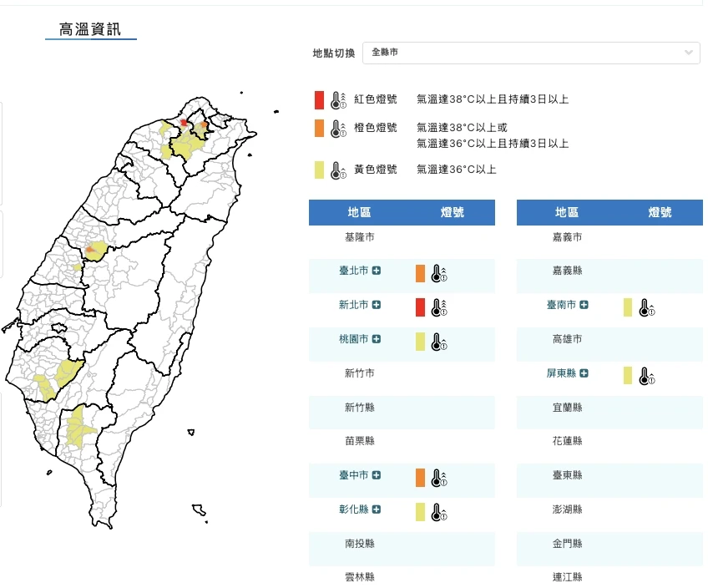Screen dimensions: 708x588
Task: Expand the 臺南市 district list
Action: tap(584, 306)
